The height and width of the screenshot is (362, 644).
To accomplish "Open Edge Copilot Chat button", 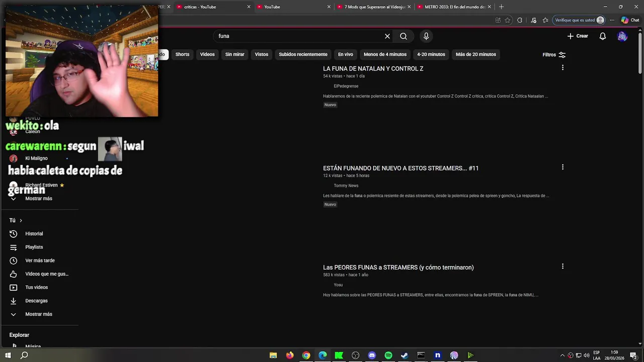I will [630, 20].
